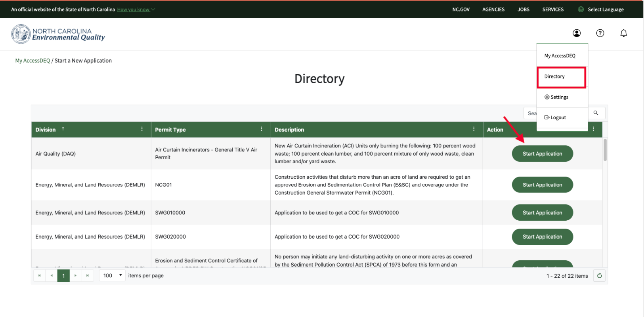Click the help question mark icon
Screen dimensions: 644x317
pyautogui.click(x=600, y=33)
